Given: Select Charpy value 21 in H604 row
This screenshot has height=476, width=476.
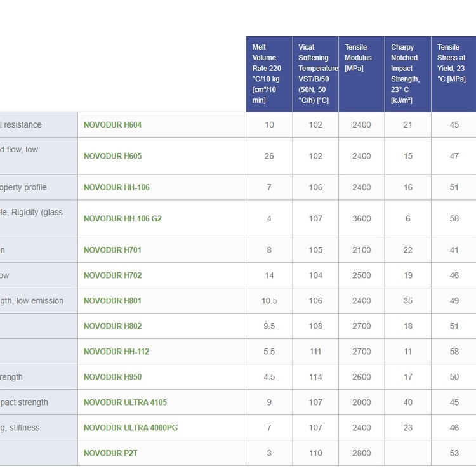Looking at the screenshot, I should [x=408, y=125].
